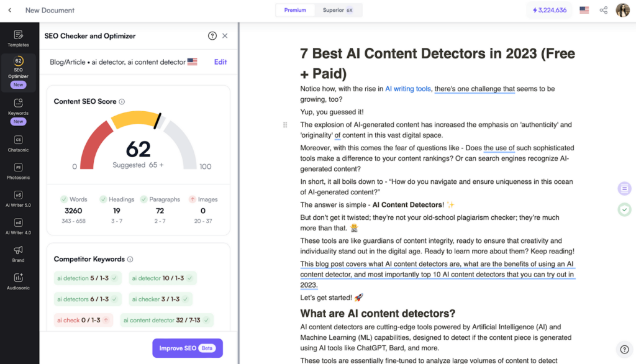This screenshot has height=364, width=636.
Task: Open the Templates sidebar item
Action: (x=18, y=39)
